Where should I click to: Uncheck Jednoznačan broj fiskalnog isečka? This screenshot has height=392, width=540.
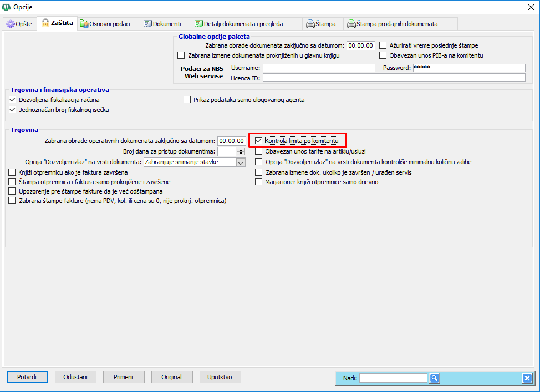point(12,110)
